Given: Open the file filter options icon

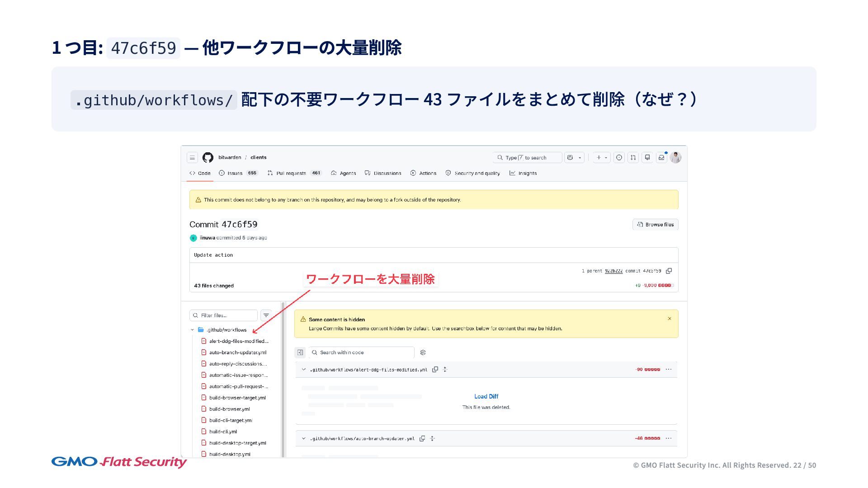Looking at the screenshot, I should pyautogui.click(x=266, y=315).
